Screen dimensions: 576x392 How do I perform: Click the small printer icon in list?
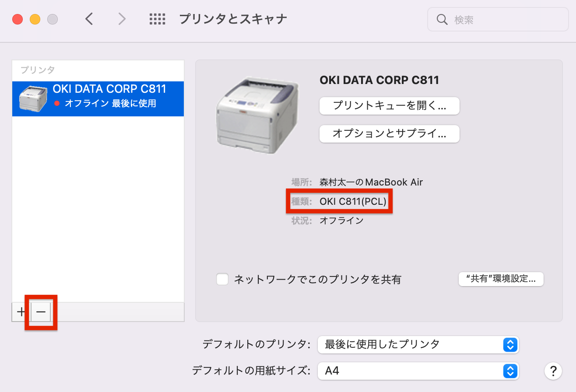click(x=33, y=98)
